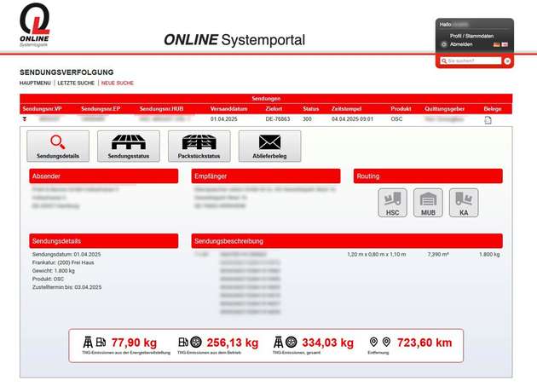Click the Abmelden logout link
Viewport: 537px width, 392px height.
(x=461, y=44)
